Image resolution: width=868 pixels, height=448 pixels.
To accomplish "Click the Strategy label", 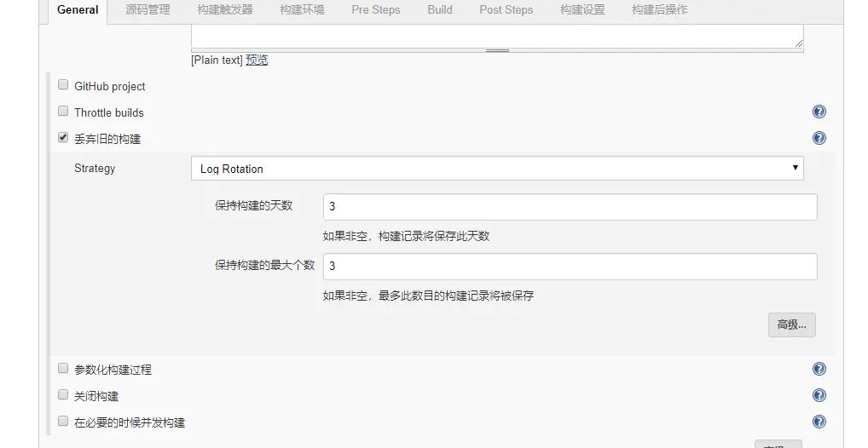I will coord(95,168).
